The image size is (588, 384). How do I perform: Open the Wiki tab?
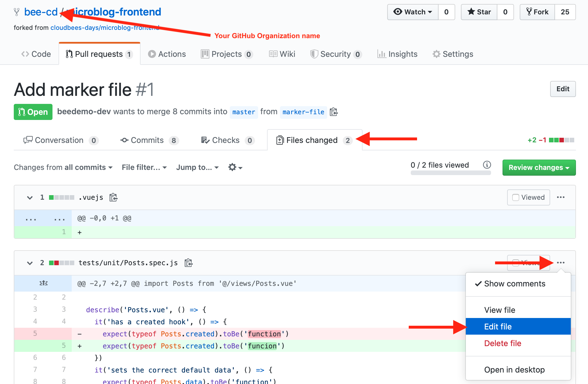pos(282,54)
